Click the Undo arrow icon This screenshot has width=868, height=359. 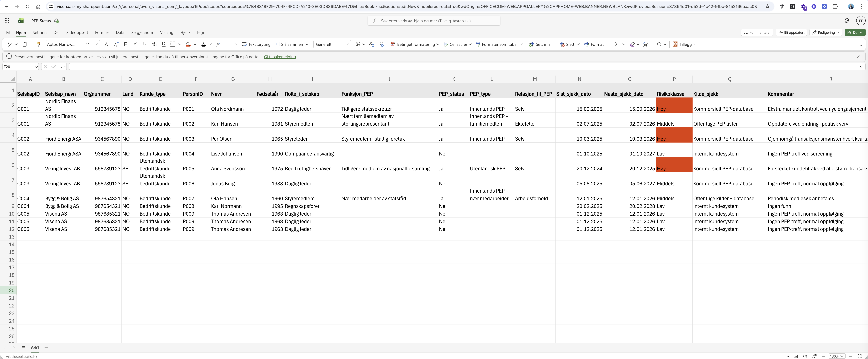point(9,44)
